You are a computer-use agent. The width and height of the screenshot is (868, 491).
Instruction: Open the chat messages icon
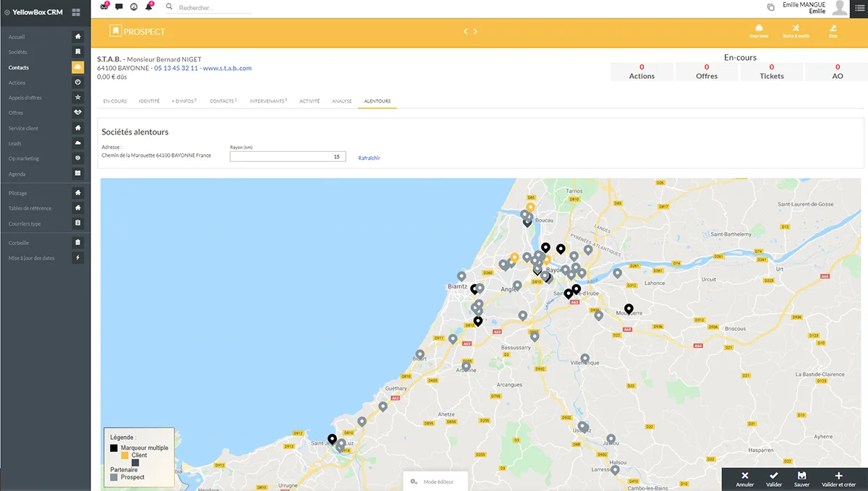119,7
